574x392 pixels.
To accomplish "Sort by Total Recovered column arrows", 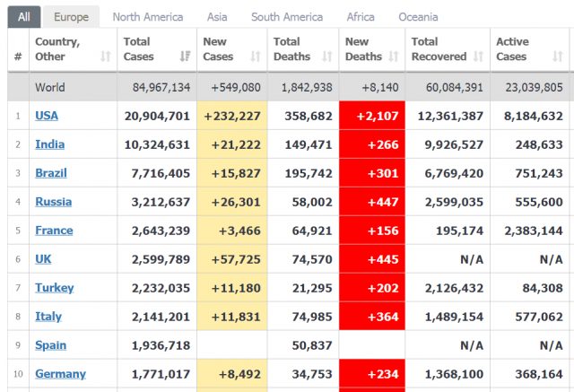I will click(x=478, y=57).
